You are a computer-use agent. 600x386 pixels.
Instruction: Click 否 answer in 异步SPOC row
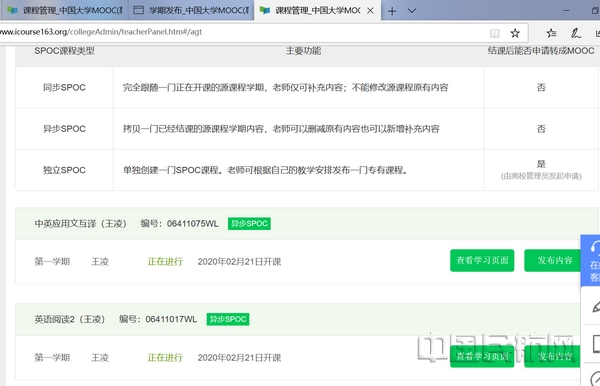[x=541, y=129]
